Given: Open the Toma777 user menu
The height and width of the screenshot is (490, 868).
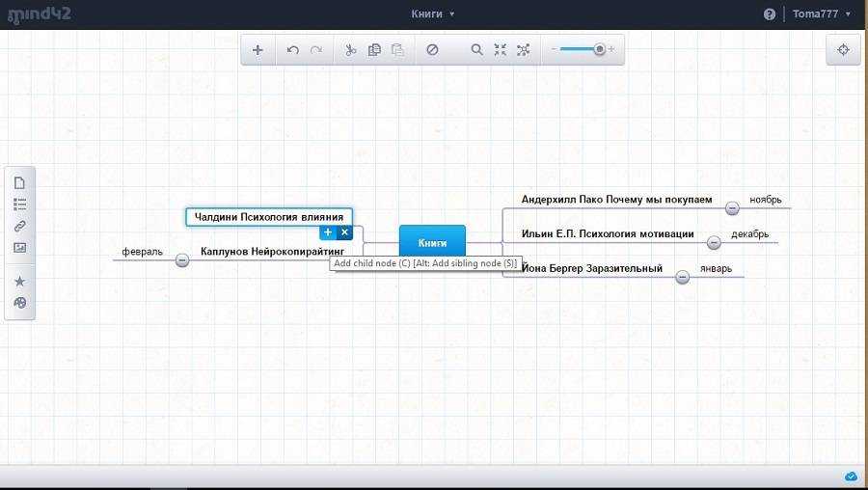Looking at the screenshot, I should point(822,14).
